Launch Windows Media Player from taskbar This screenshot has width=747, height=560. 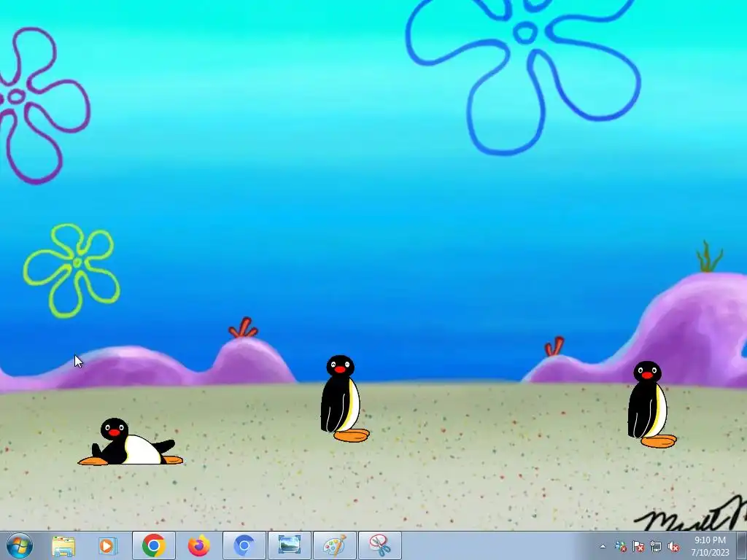click(x=108, y=545)
